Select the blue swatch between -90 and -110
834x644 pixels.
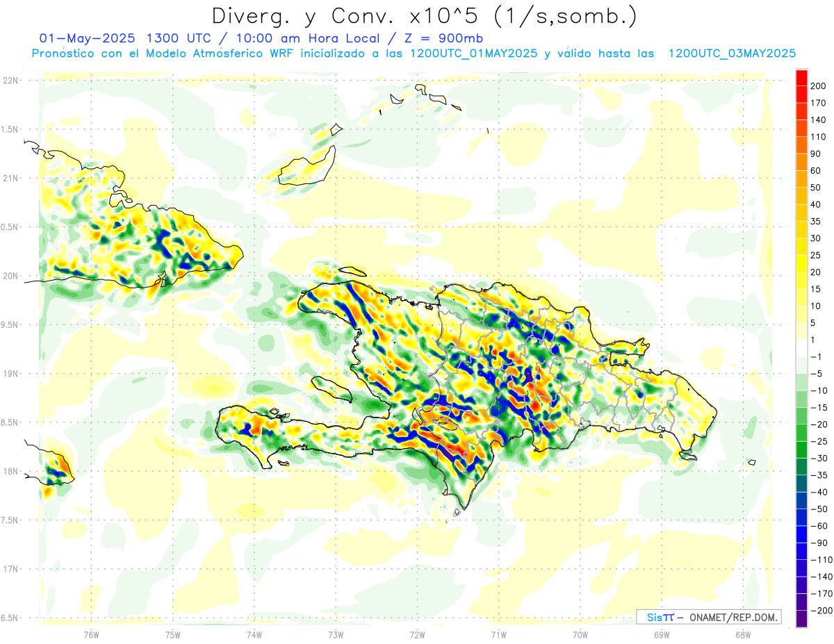pos(801,551)
